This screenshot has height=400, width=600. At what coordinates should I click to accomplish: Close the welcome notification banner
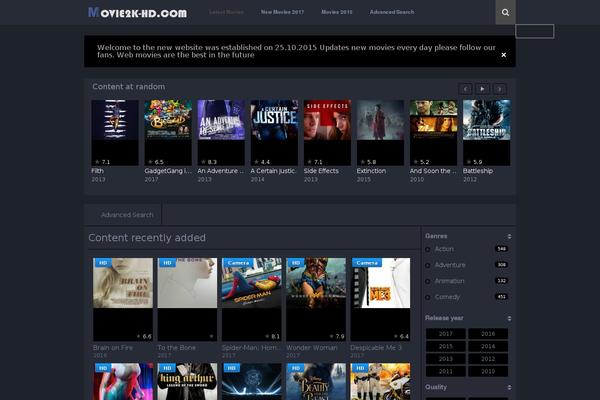coord(504,55)
